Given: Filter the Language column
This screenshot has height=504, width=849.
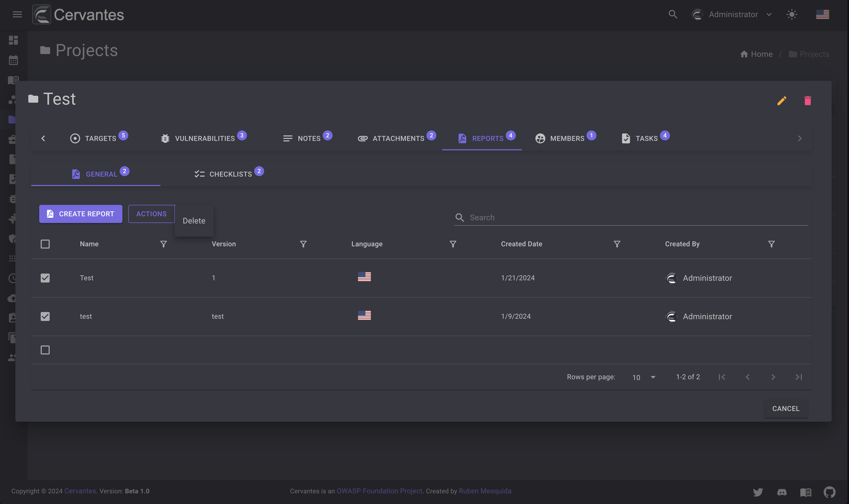Looking at the screenshot, I should 453,244.
